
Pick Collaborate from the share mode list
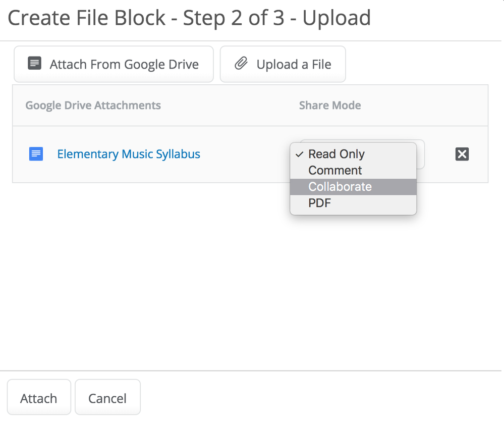pyautogui.click(x=340, y=186)
